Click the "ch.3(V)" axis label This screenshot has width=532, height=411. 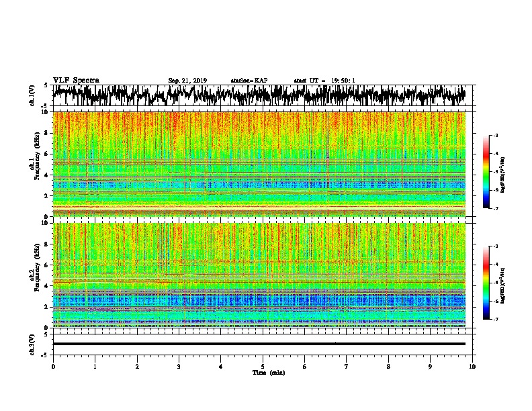point(32,345)
